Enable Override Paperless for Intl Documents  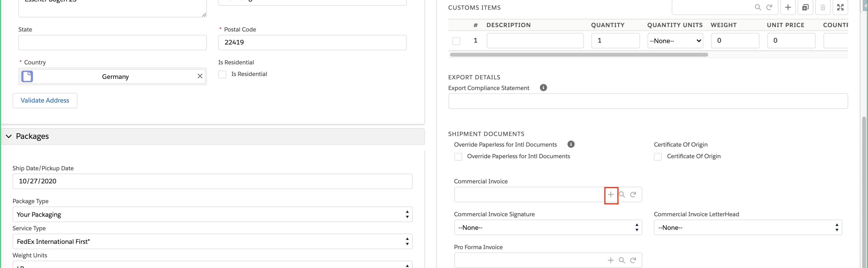(x=458, y=156)
